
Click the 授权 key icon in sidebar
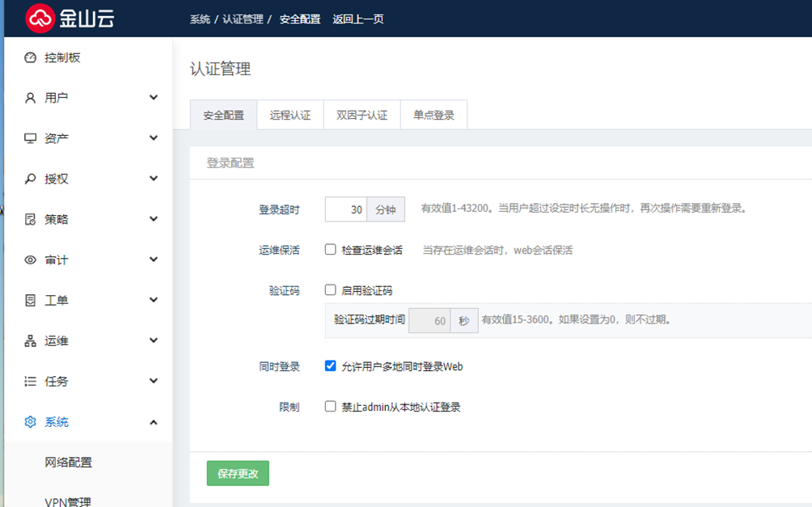(31, 179)
